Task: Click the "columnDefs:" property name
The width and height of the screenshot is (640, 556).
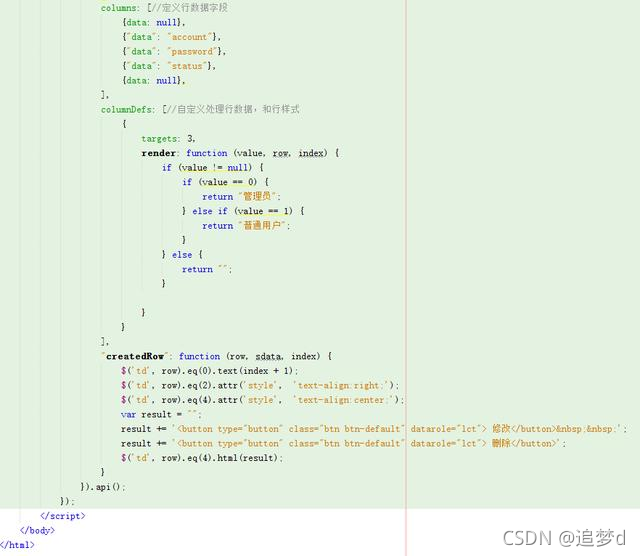Action: point(128,109)
